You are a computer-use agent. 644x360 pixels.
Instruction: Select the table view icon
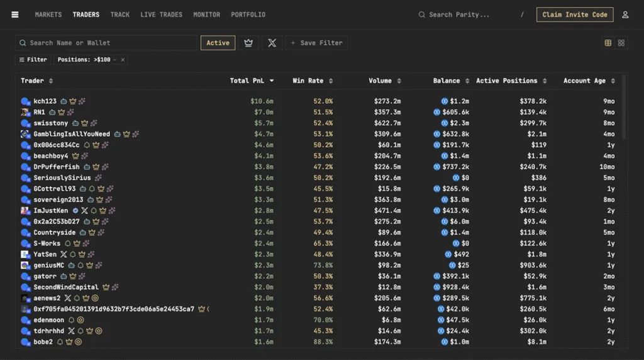coord(608,43)
